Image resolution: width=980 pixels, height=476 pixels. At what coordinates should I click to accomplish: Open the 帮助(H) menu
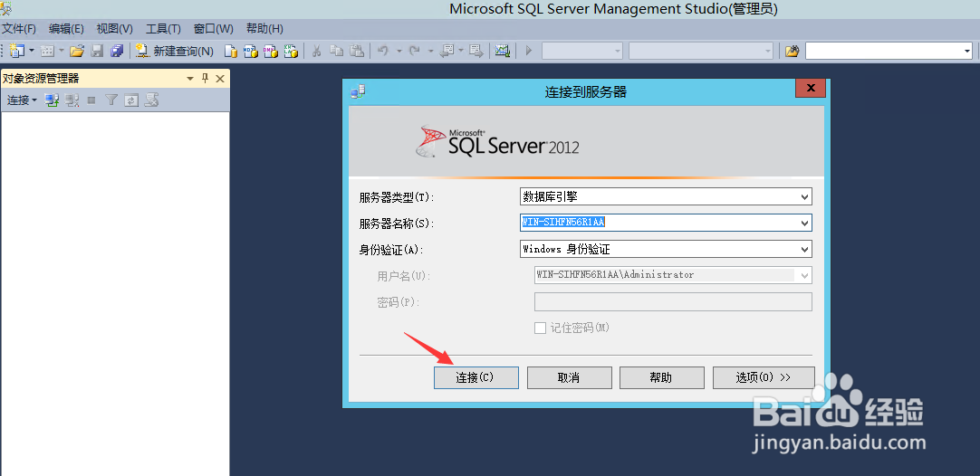[x=264, y=29]
